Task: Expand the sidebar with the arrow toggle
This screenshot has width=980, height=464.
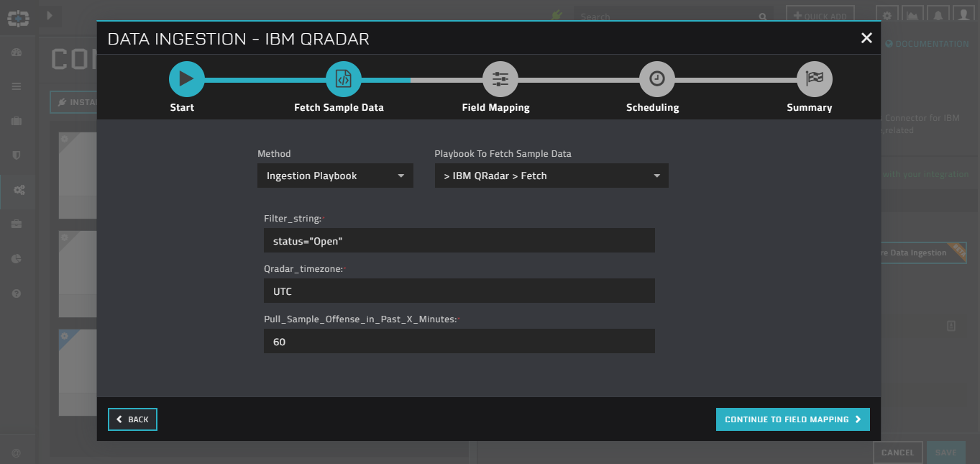Action: coord(50,15)
